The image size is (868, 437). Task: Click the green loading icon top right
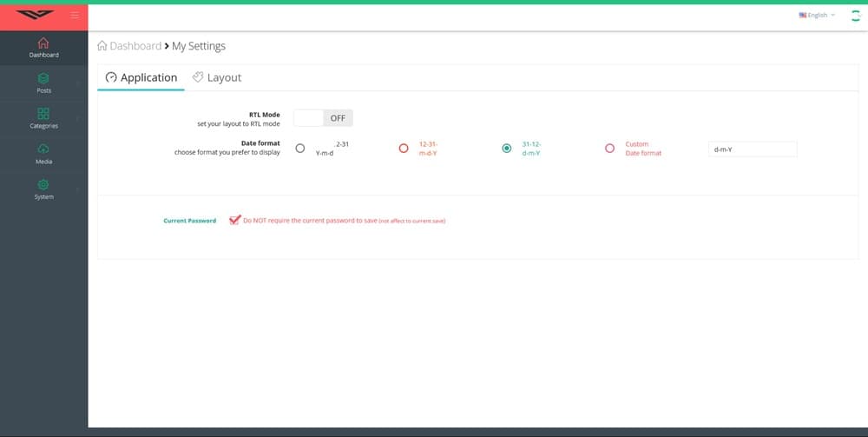[855, 16]
